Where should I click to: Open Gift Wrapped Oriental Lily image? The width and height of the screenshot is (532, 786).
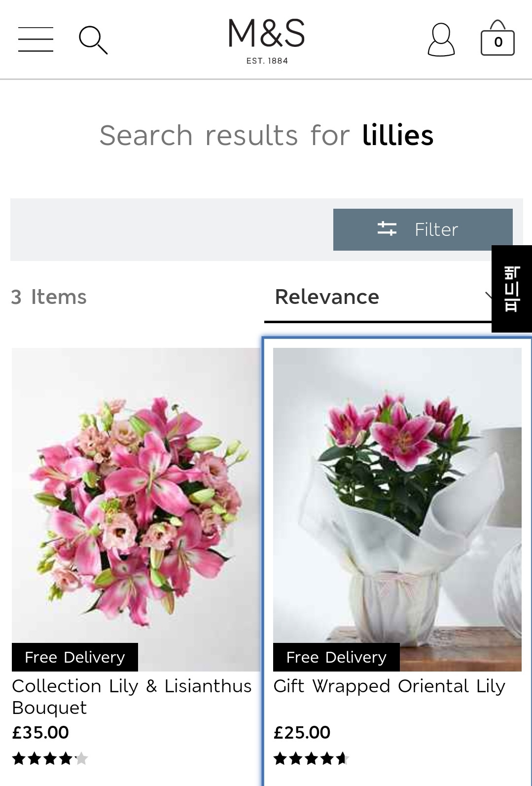pyautogui.click(x=397, y=509)
